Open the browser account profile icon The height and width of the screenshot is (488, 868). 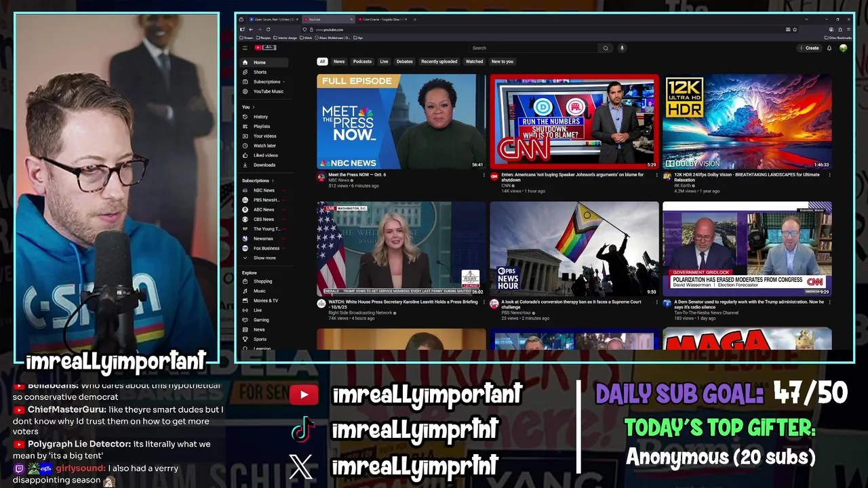click(831, 30)
